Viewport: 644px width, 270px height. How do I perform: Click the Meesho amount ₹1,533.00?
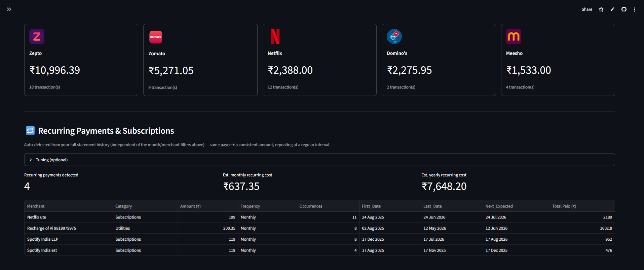[529, 70]
